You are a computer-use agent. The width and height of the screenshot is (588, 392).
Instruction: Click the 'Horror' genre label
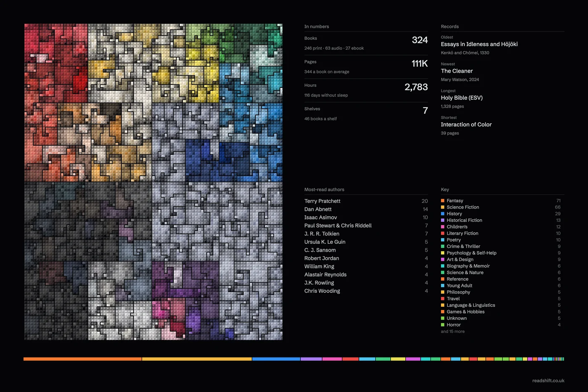click(x=454, y=325)
